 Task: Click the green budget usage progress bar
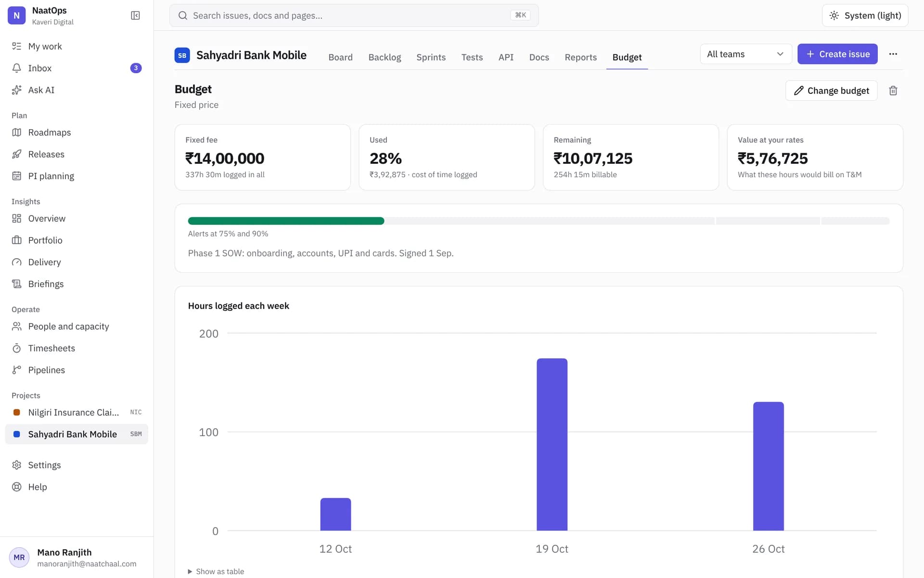[286, 221]
